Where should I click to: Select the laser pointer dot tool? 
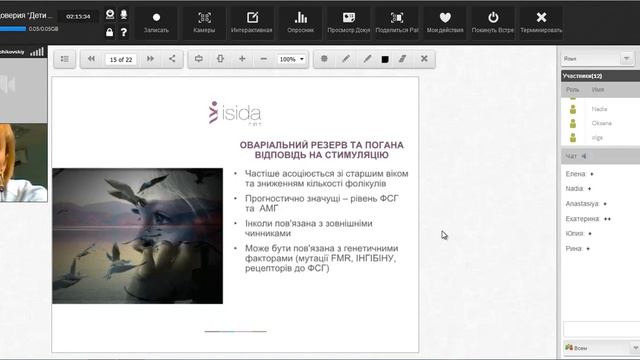(x=324, y=59)
